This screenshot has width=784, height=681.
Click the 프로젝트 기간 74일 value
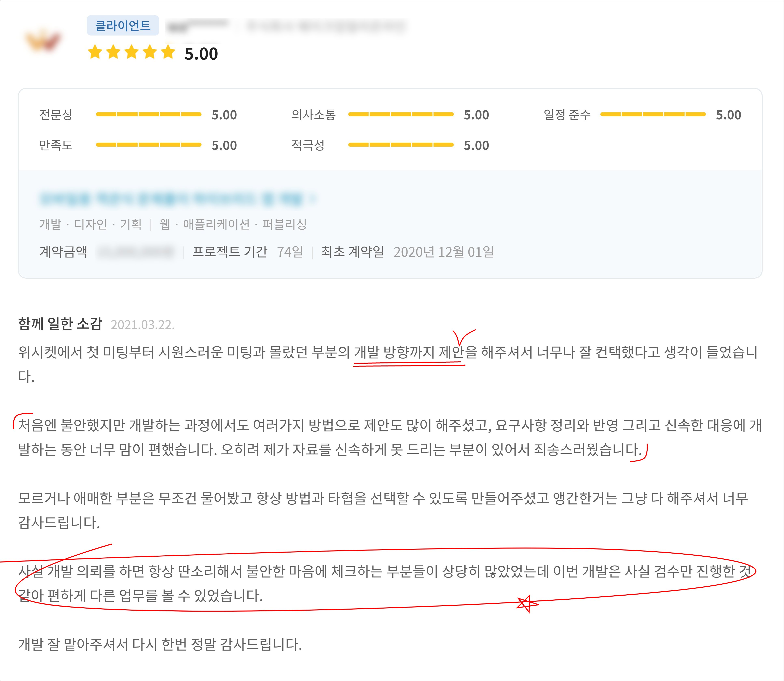[x=290, y=252]
